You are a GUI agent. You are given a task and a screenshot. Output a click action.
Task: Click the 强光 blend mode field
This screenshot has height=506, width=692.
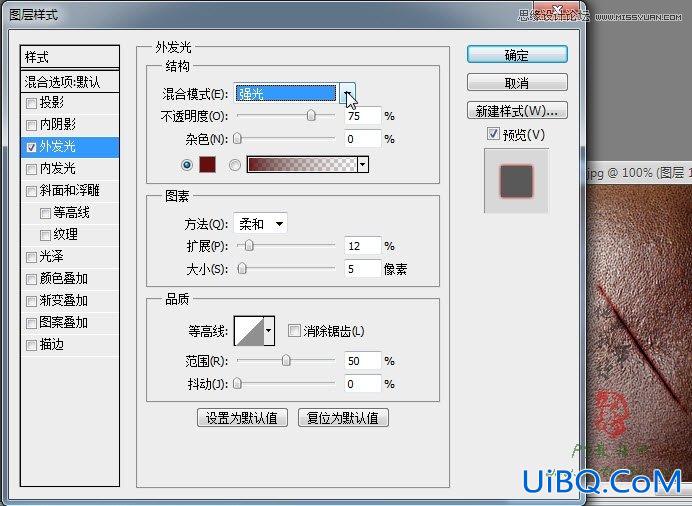coord(286,93)
